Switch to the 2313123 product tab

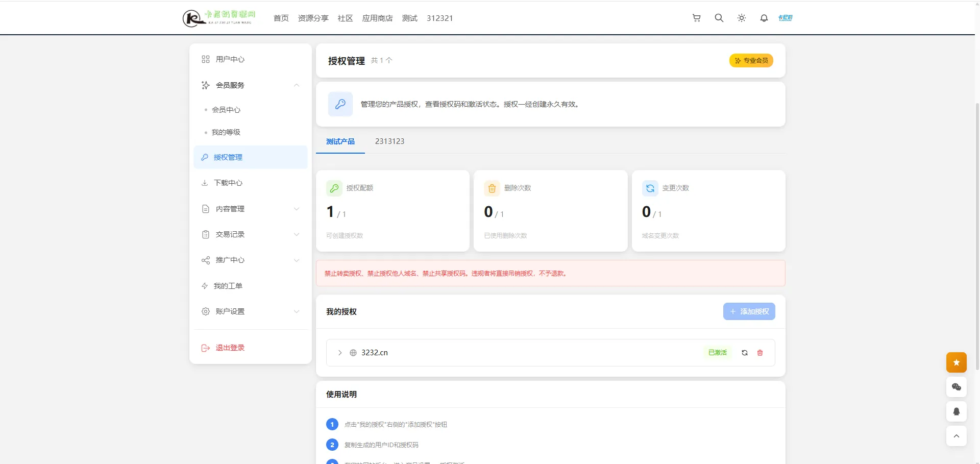coord(389,141)
